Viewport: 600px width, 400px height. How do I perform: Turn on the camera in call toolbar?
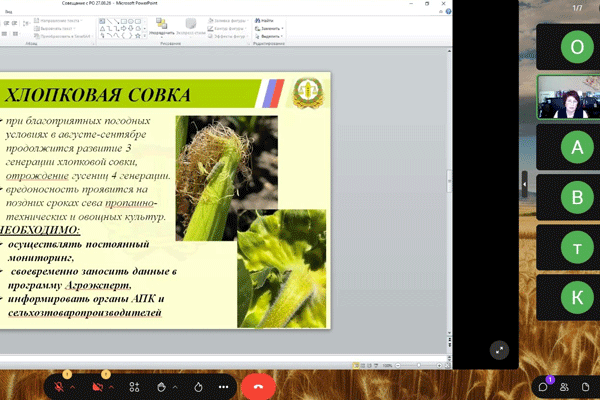tap(98, 387)
